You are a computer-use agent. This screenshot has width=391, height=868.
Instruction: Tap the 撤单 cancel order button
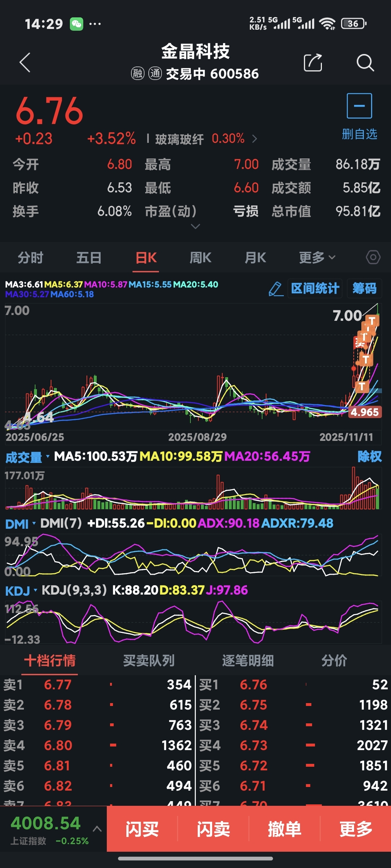tap(285, 829)
